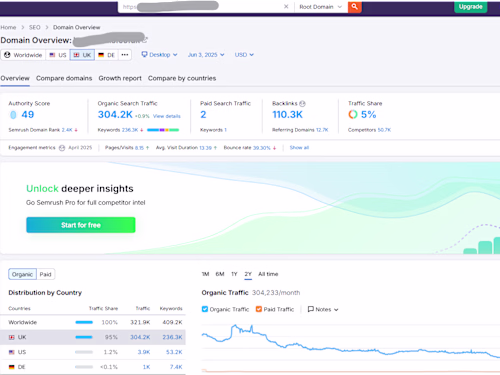
Task: Set chart range to 6M
Action: tap(220, 274)
